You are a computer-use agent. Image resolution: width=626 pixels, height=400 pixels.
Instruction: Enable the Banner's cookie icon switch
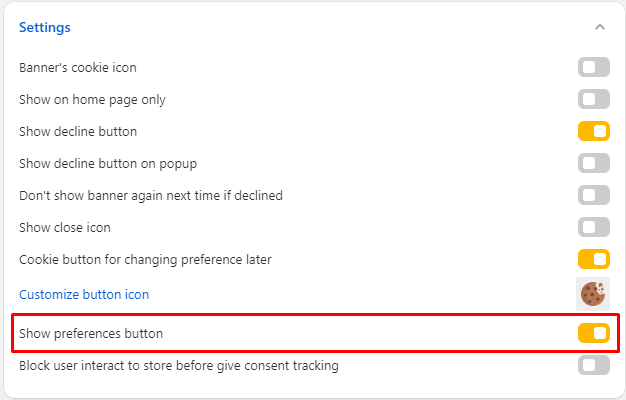coord(593,67)
